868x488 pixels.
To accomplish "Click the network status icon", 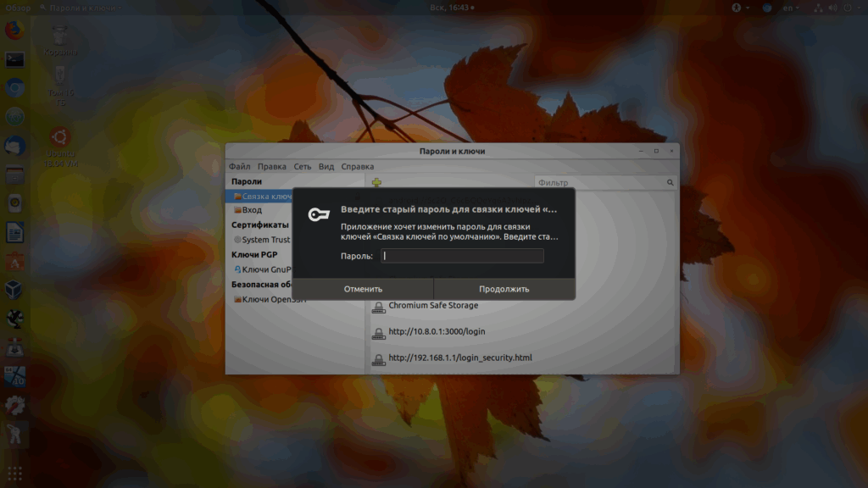I will coord(818,8).
